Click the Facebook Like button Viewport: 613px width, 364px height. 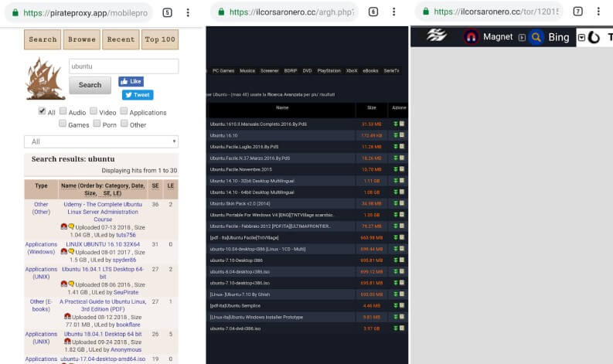pos(131,81)
